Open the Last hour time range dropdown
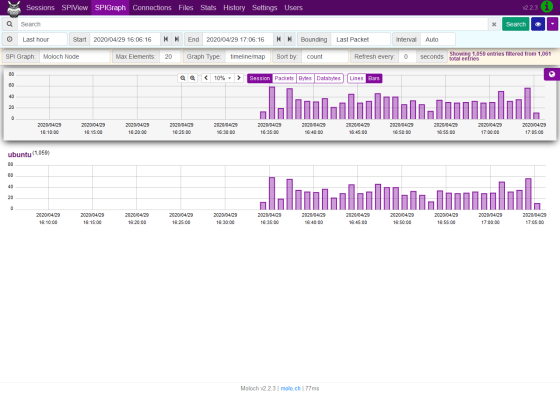Screen dimensions: 560x393 pyautogui.click(x=42, y=39)
